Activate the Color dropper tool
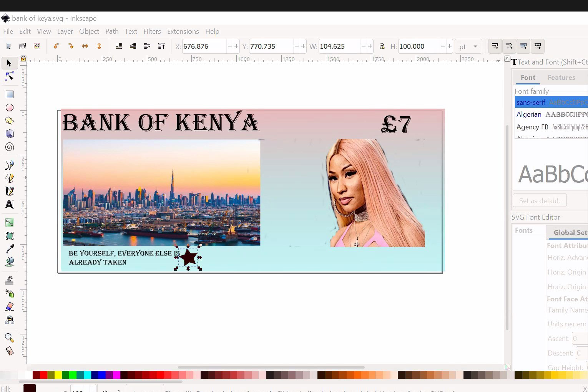 coord(10,249)
